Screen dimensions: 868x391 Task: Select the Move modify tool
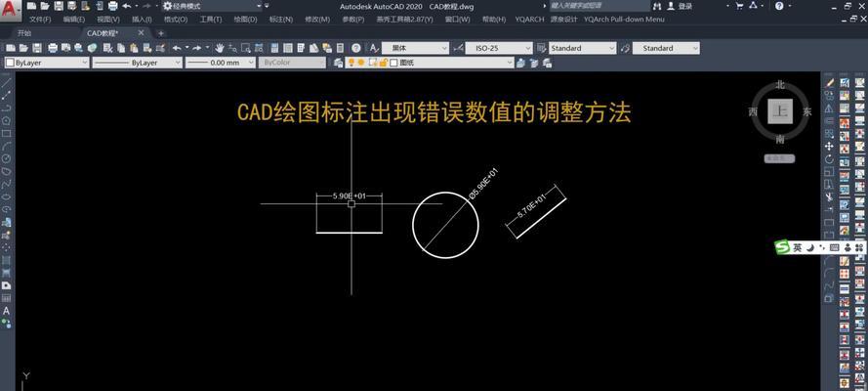click(x=829, y=147)
